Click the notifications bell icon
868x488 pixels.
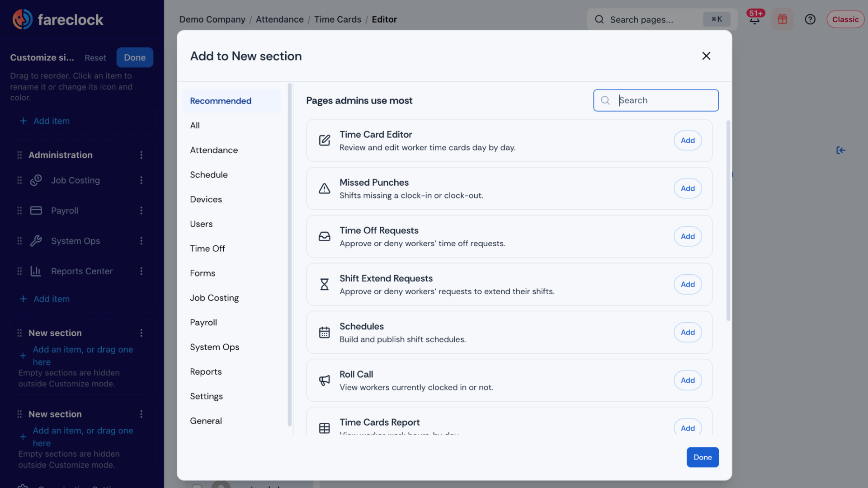pos(755,19)
